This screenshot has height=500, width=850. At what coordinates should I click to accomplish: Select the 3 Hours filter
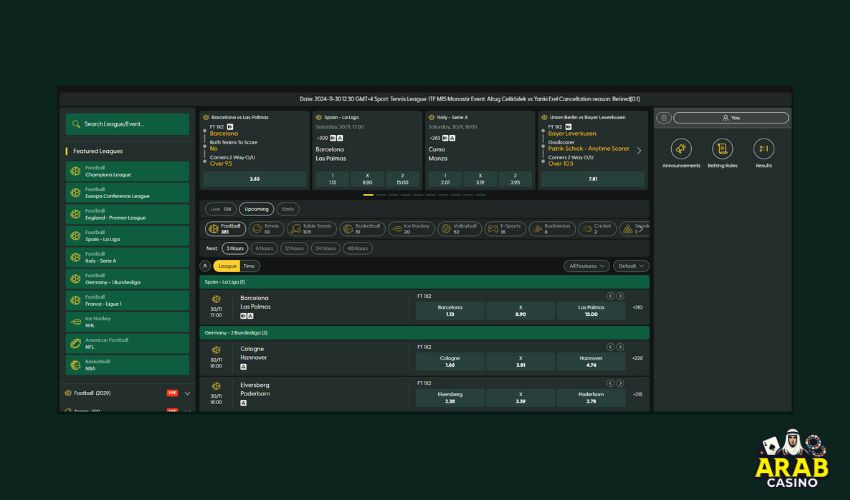(235, 248)
